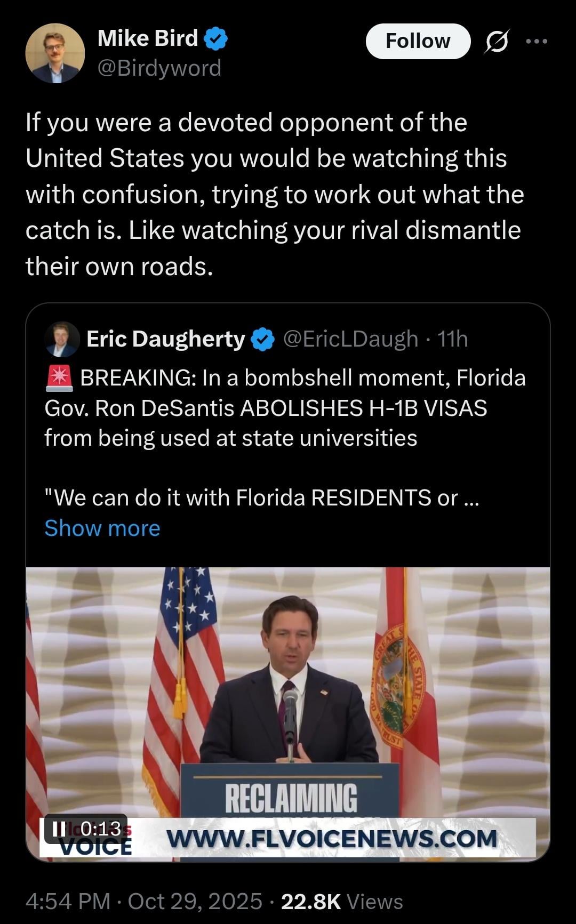Screen dimensions: 576x924
Task: Click the 4:54 PM Oct 29, 2025 timestamp
Action: [143, 901]
